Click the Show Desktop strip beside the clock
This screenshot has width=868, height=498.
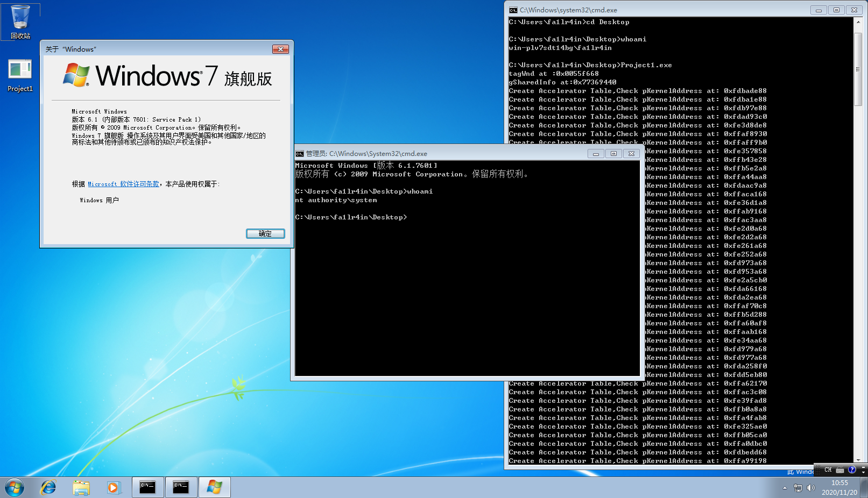864,487
